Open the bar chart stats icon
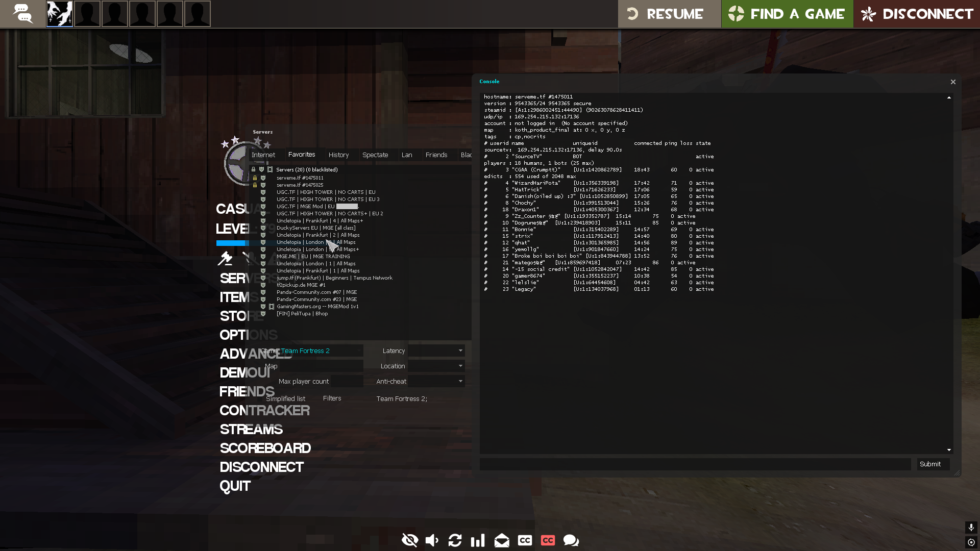 click(x=478, y=540)
